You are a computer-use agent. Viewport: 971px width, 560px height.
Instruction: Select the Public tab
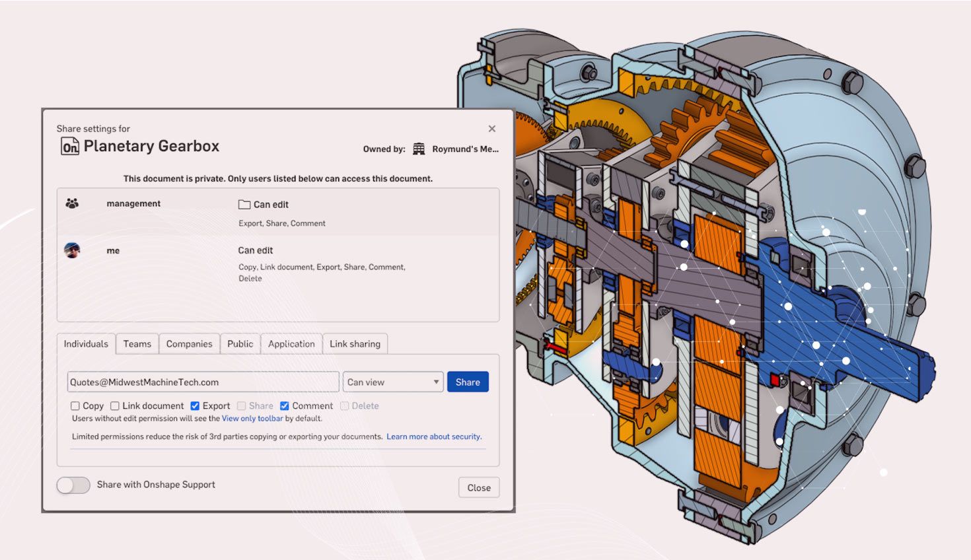coord(240,344)
